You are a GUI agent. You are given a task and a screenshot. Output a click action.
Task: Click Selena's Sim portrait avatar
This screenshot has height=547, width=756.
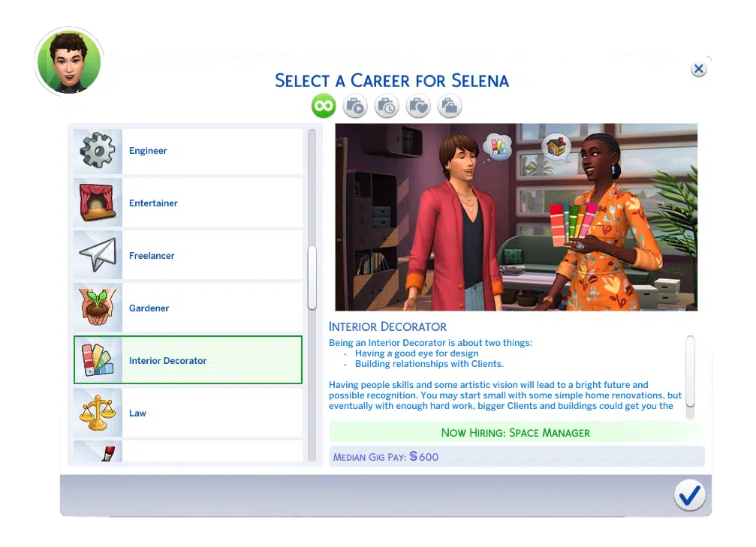(68, 62)
